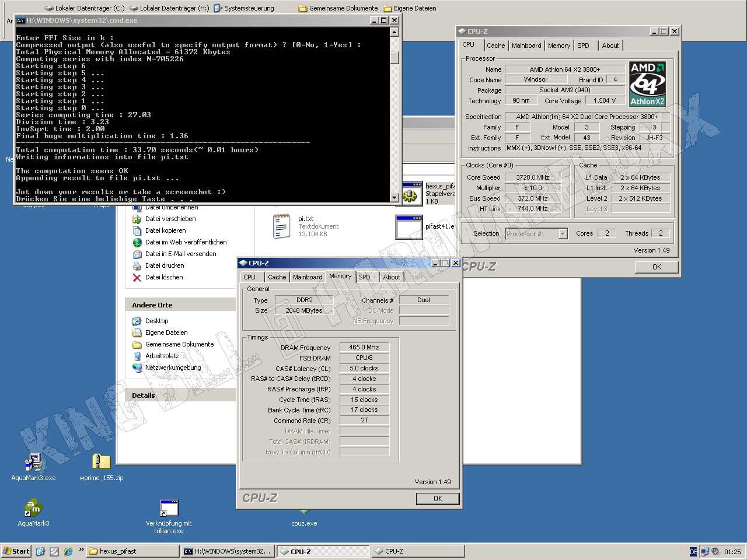This screenshot has width=747, height=560.
Task: Click 'Datei verschieben' task link
Action: click(170, 219)
